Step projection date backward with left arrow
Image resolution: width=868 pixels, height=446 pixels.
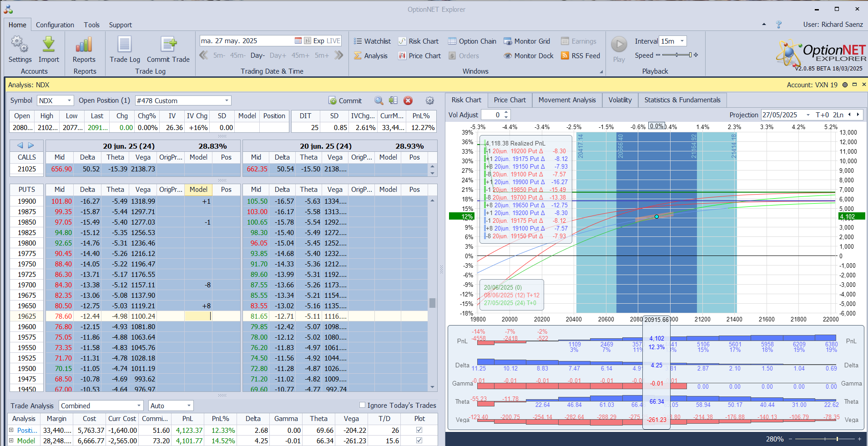849,115
